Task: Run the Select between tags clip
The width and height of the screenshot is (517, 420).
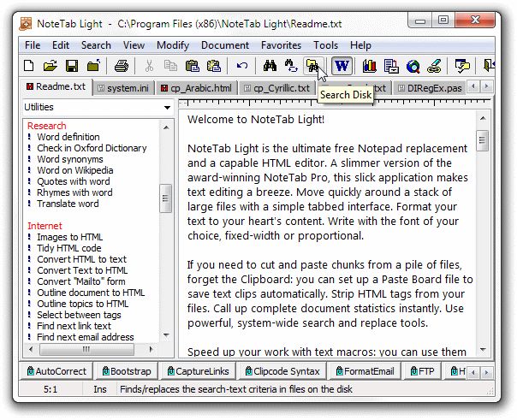Action: tap(79, 315)
